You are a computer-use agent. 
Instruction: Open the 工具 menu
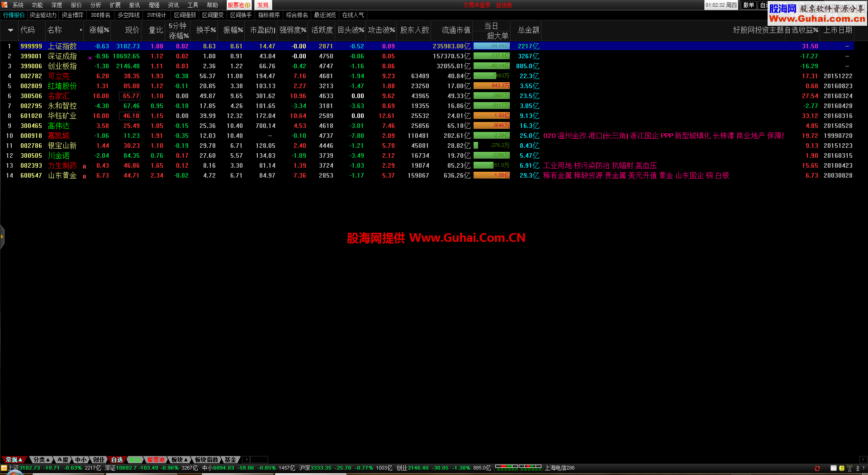(x=193, y=5)
